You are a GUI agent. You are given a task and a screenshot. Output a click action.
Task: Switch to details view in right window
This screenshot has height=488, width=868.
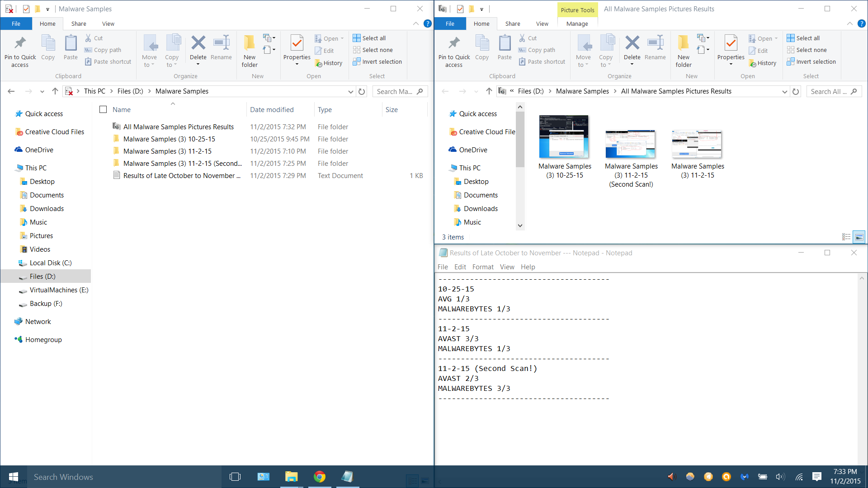(846, 237)
